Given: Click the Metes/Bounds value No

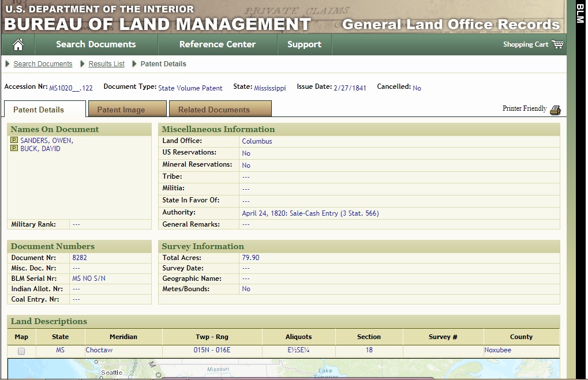Looking at the screenshot, I should 246,289.
